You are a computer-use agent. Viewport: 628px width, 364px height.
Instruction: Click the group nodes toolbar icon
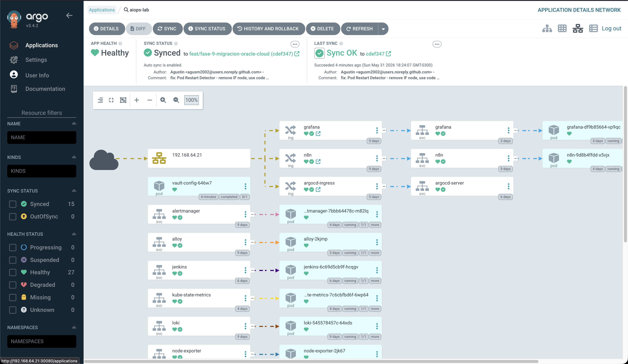point(100,100)
